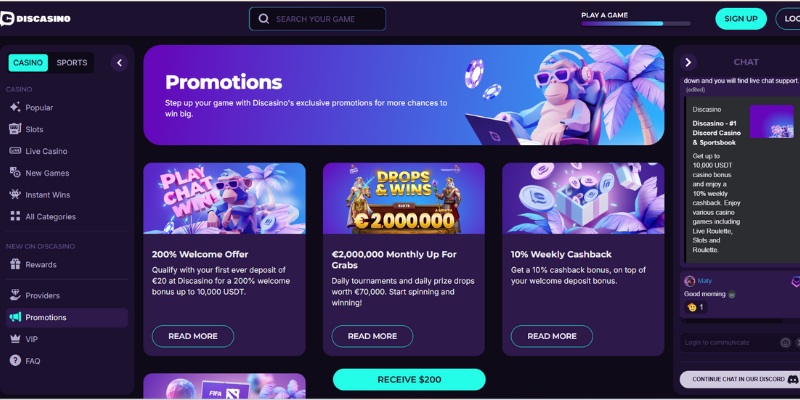
Task: Select the Live Casino icon
Action: pyautogui.click(x=15, y=151)
